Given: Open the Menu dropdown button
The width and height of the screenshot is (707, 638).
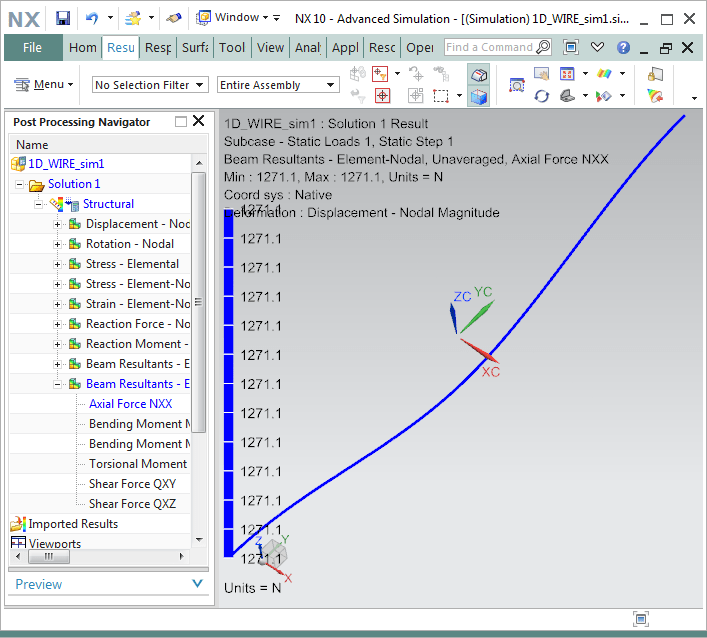Looking at the screenshot, I should pyautogui.click(x=44, y=84).
